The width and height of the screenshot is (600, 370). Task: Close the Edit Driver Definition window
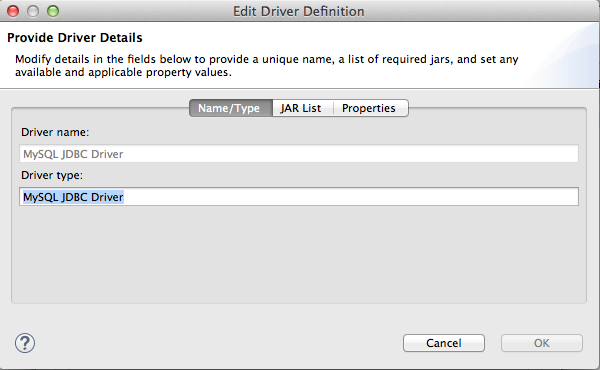click(13, 11)
